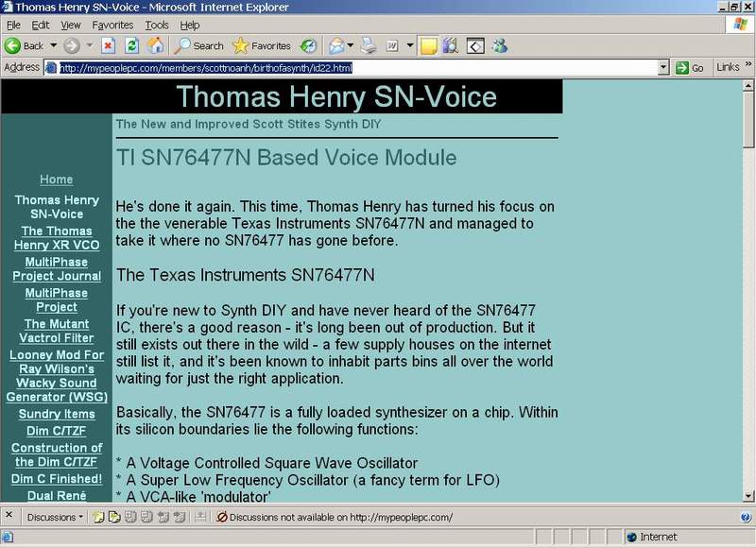Open the Search pane
The width and height of the screenshot is (756, 548).
point(199,45)
